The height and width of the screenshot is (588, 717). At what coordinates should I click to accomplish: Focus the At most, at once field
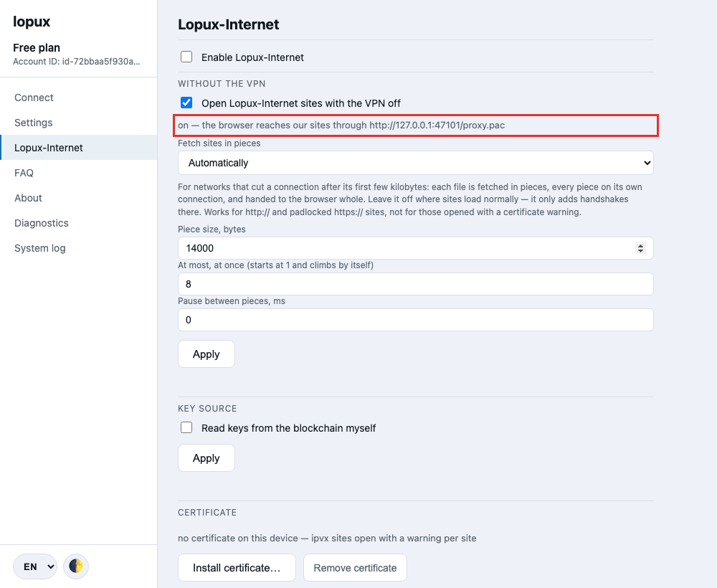click(416, 284)
